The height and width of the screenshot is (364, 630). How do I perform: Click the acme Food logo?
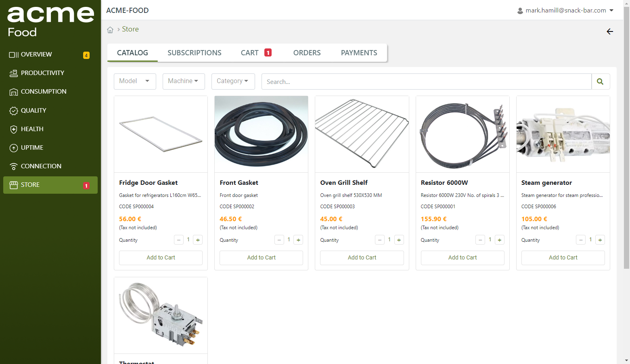click(50, 22)
